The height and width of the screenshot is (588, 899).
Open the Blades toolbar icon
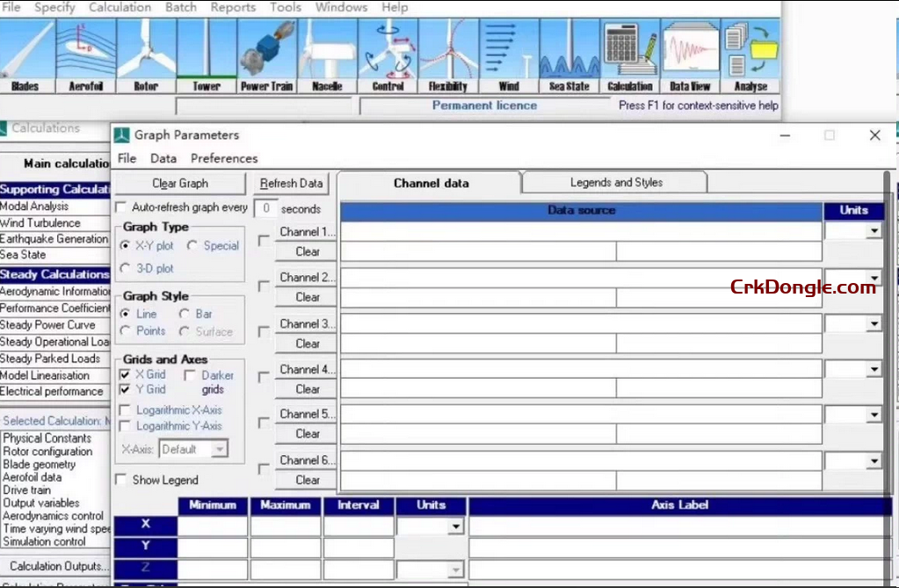(26, 54)
